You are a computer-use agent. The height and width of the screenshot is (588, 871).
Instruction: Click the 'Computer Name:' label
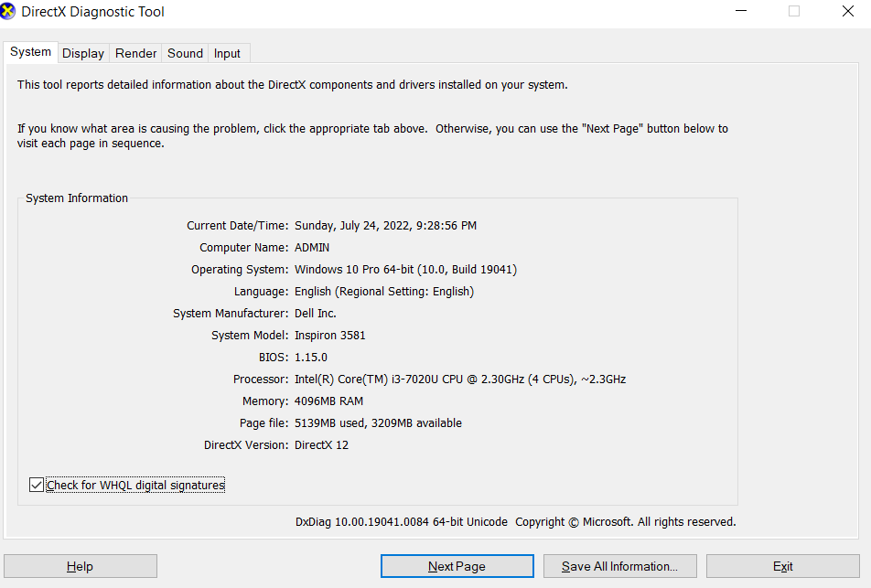pos(244,248)
